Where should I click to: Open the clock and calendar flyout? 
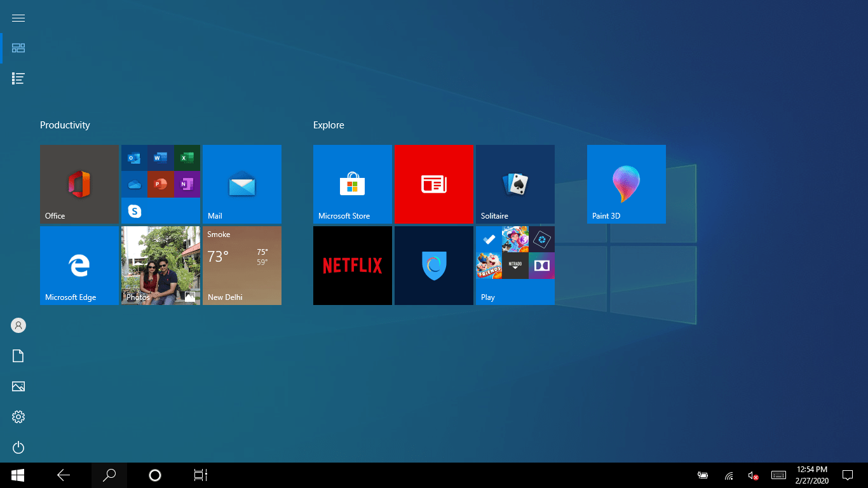[813, 475]
